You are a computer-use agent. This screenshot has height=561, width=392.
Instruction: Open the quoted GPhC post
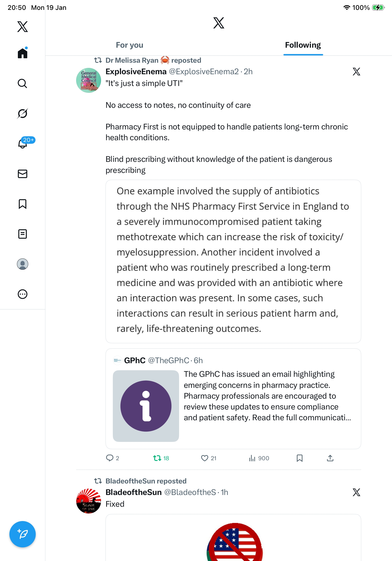point(233,398)
